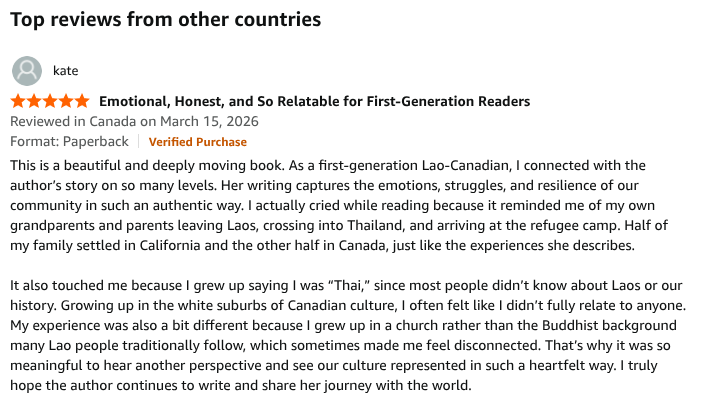Click the second star of the rating
This screenshot has width=708, height=407.
(x=34, y=102)
